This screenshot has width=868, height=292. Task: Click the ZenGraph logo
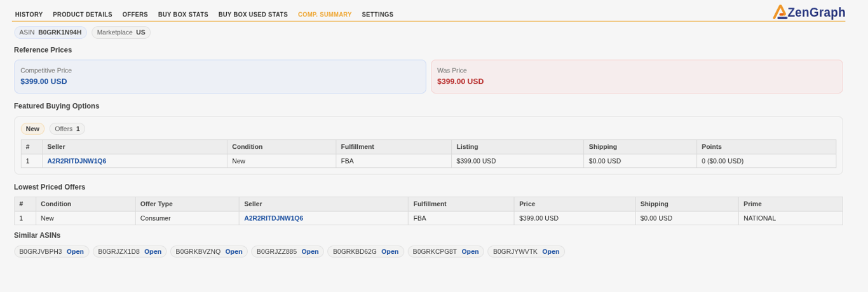coord(809,12)
